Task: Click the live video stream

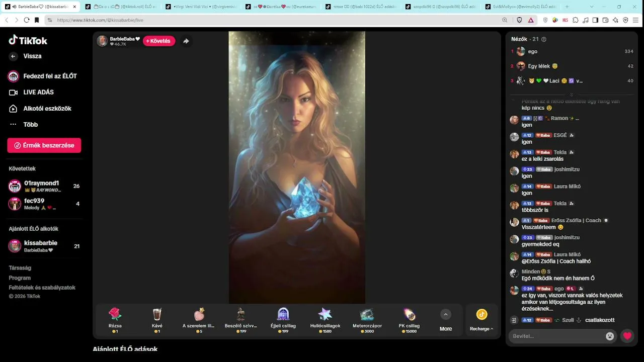Action: [297, 167]
